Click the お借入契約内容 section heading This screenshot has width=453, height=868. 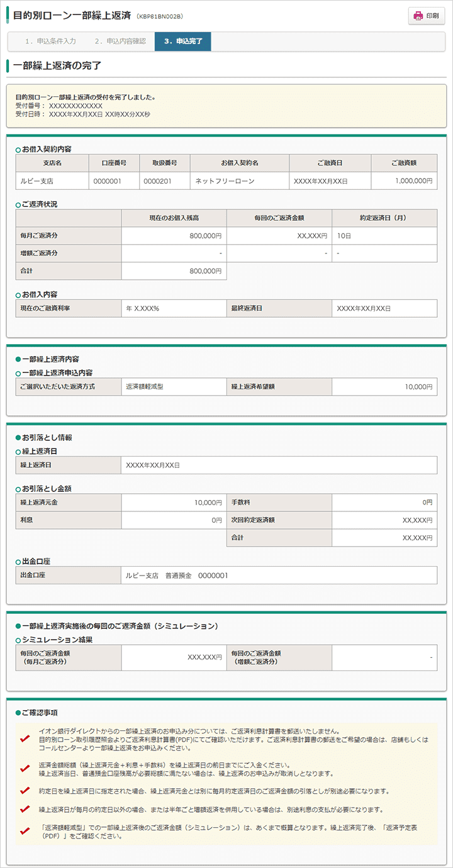pos(47,149)
